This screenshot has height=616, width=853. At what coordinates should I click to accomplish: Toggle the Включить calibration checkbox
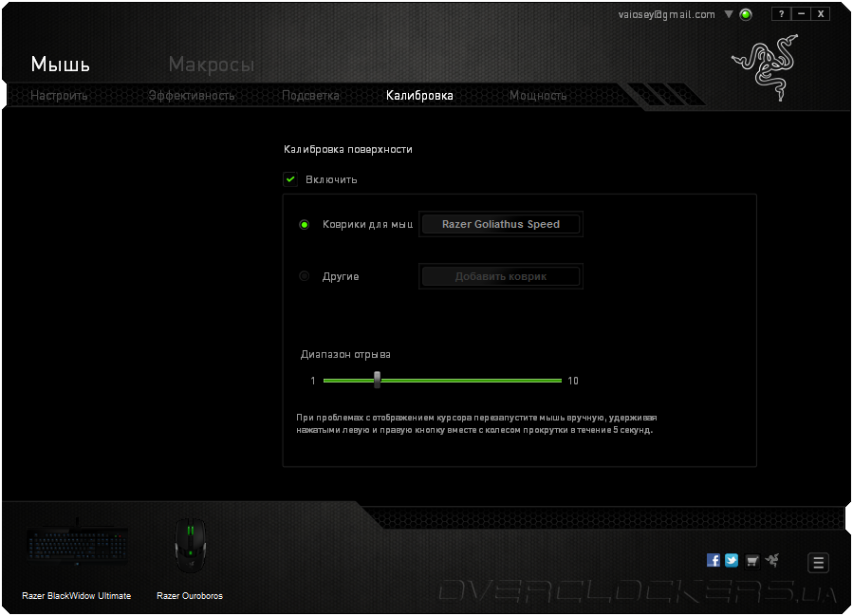tap(290, 179)
